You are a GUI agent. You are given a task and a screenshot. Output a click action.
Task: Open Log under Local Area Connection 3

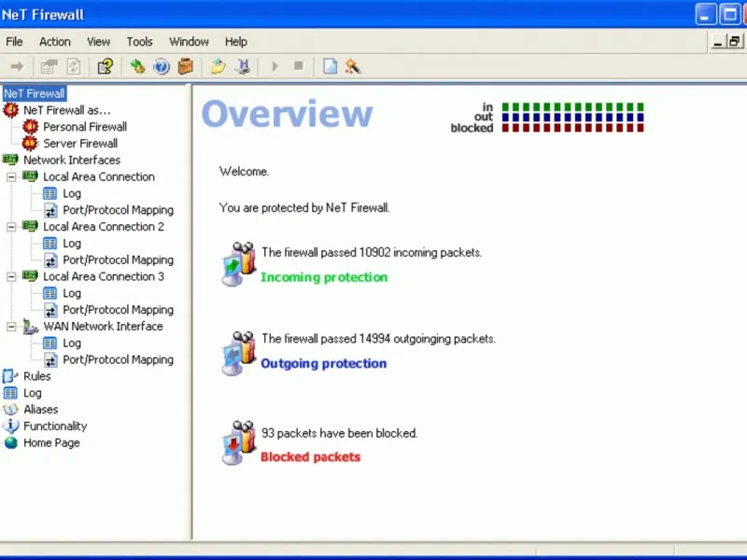point(72,293)
